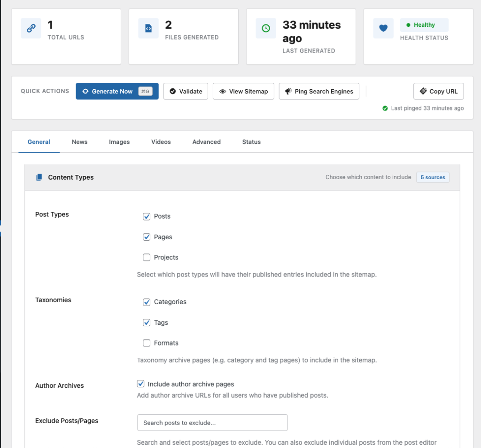Click the green check icon beside Last pinged
The width and height of the screenshot is (481, 448).
click(385, 108)
